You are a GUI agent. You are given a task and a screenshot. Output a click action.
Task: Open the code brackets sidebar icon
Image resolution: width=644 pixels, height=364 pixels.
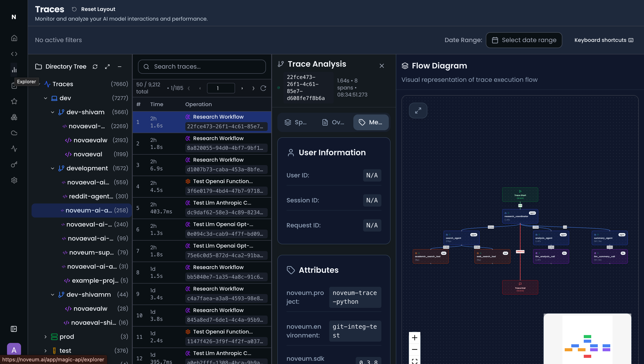pyautogui.click(x=14, y=54)
